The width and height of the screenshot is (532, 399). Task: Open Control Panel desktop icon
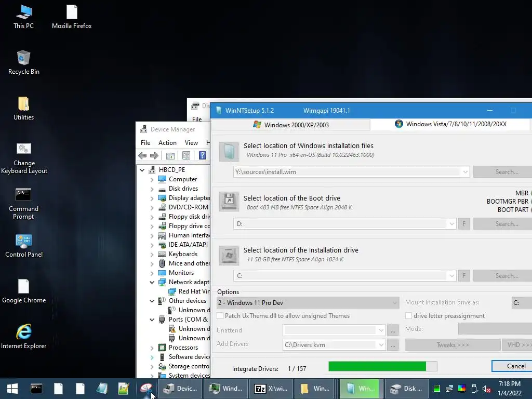click(x=24, y=246)
